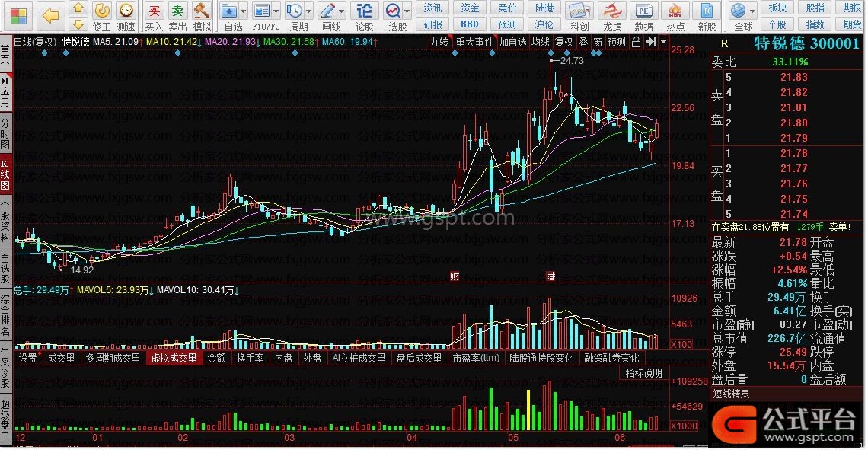Expand the 自选 dropdown arrow
The width and height of the screenshot is (868, 450).
[x=244, y=11]
